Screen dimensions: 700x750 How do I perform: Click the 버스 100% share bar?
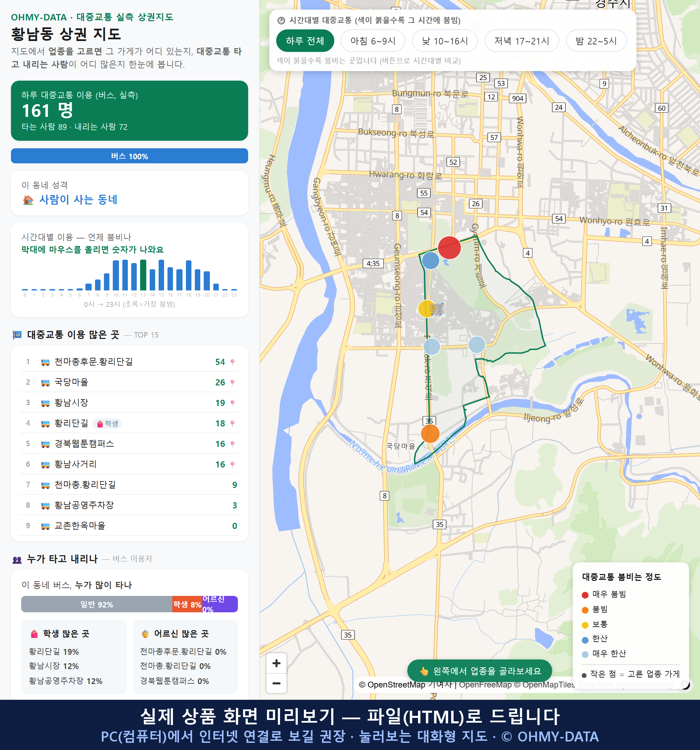(130, 156)
